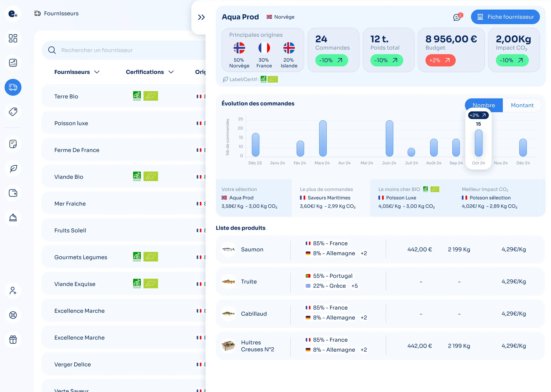This screenshot has height=392, width=551.
Task: Select supplier Poisson luxe in the list
Action: pos(124,123)
